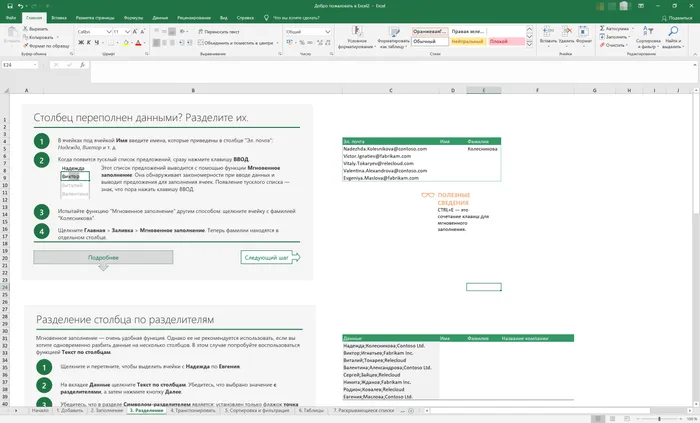Select the Нейтральный cell style
Screen dimensions: 700x423
click(468, 41)
